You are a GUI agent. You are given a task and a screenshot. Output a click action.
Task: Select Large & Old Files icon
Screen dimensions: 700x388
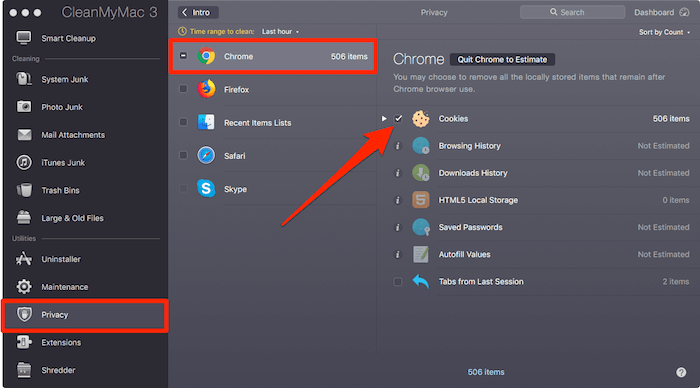24,217
